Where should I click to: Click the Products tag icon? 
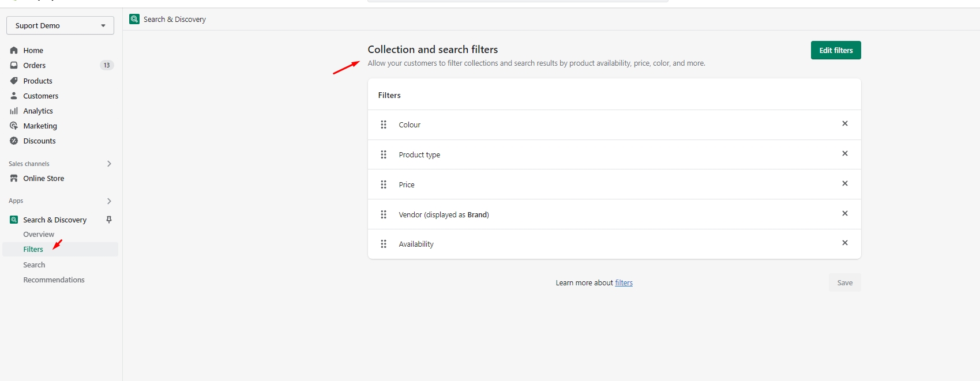14,81
